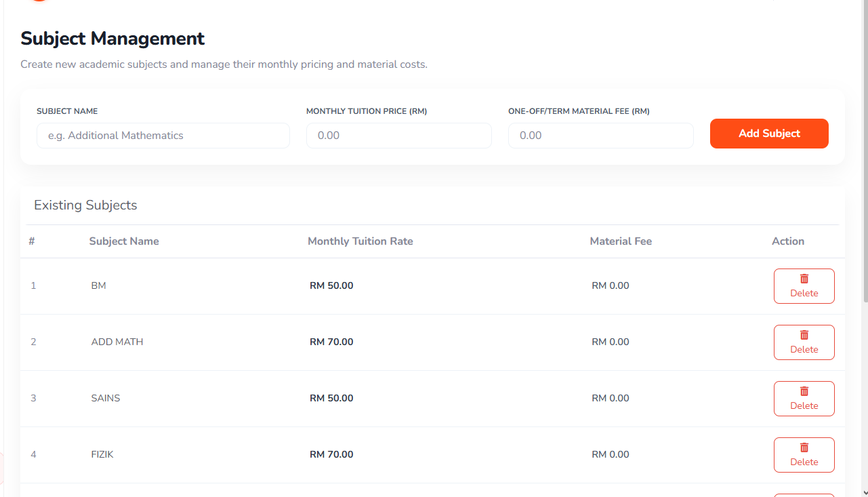Image resolution: width=868 pixels, height=497 pixels.
Task: Delete the ADD MATH subject row
Action: 804,342
